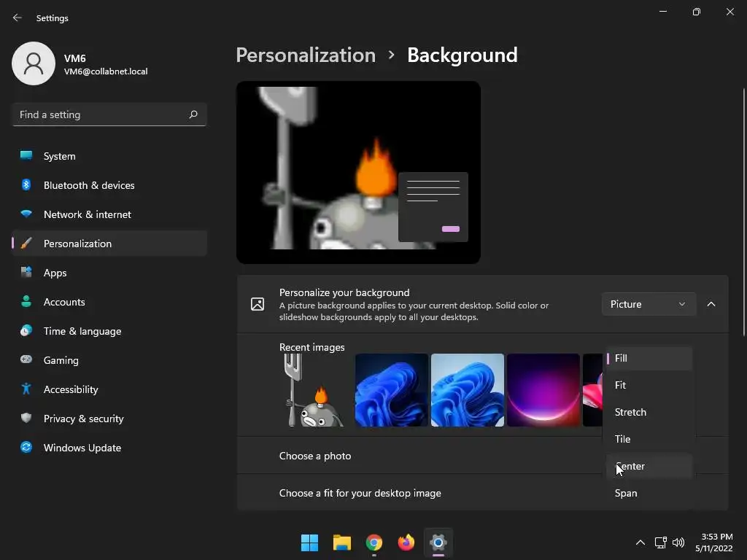The width and height of the screenshot is (747, 560).
Task: Collapse the Personalize your background section
Action: coord(711,304)
